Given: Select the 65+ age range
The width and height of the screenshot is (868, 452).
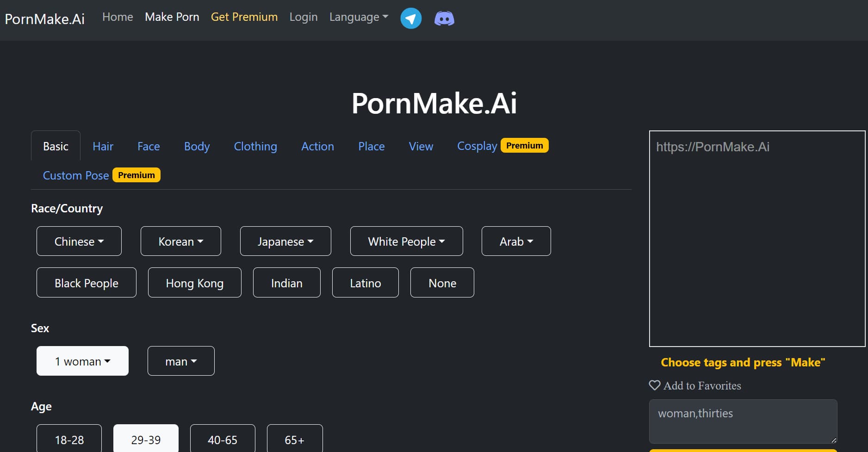Looking at the screenshot, I should (x=295, y=439).
